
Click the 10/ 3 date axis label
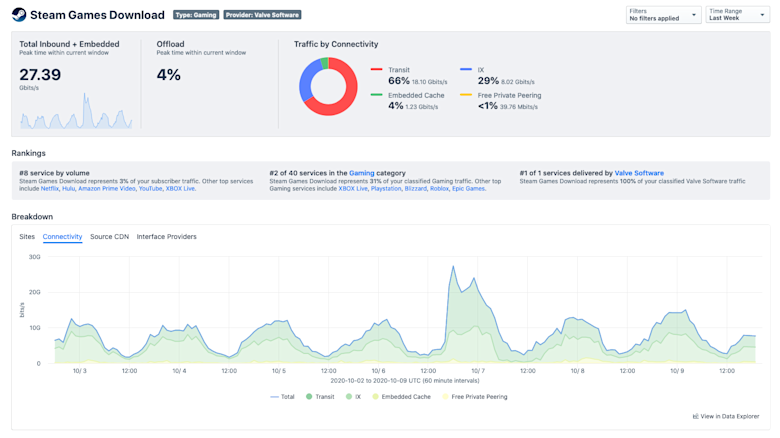pyautogui.click(x=80, y=371)
